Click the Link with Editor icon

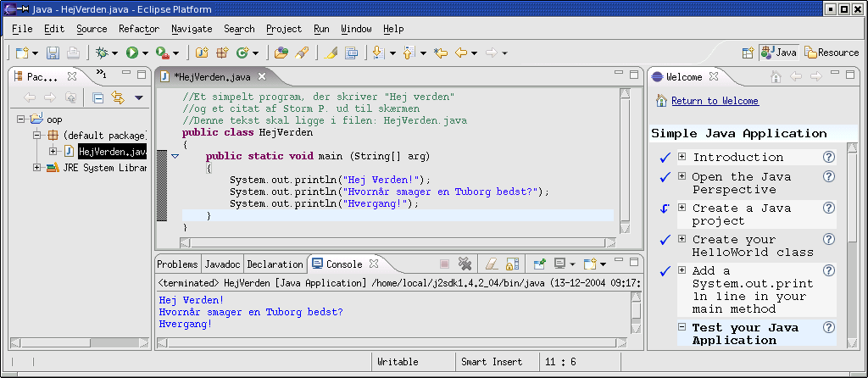point(118,97)
